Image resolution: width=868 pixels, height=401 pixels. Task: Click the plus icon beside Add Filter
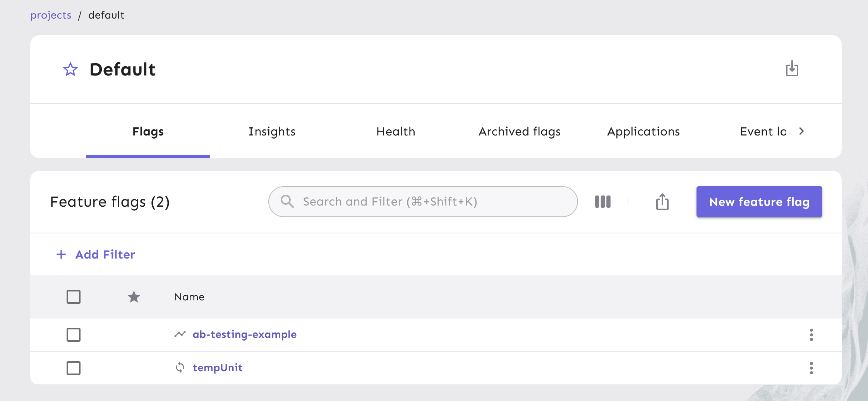coord(62,254)
